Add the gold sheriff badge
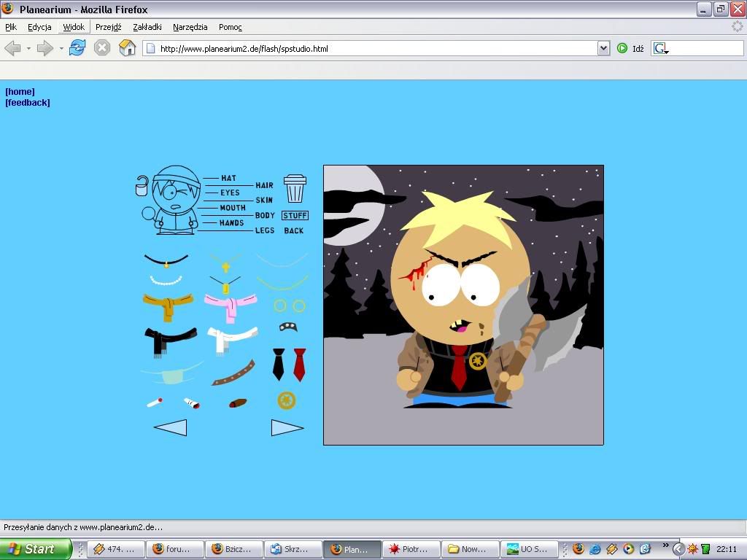 [x=287, y=400]
